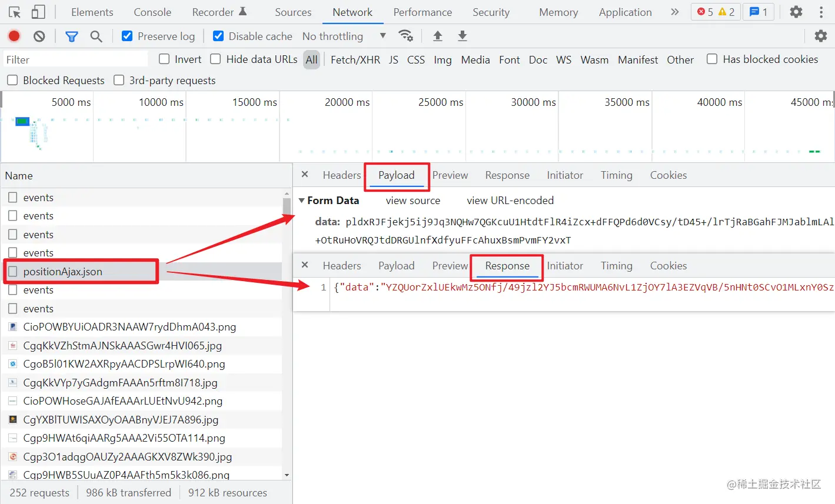Filter by Fetch/XHR requests

click(x=355, y=59)
